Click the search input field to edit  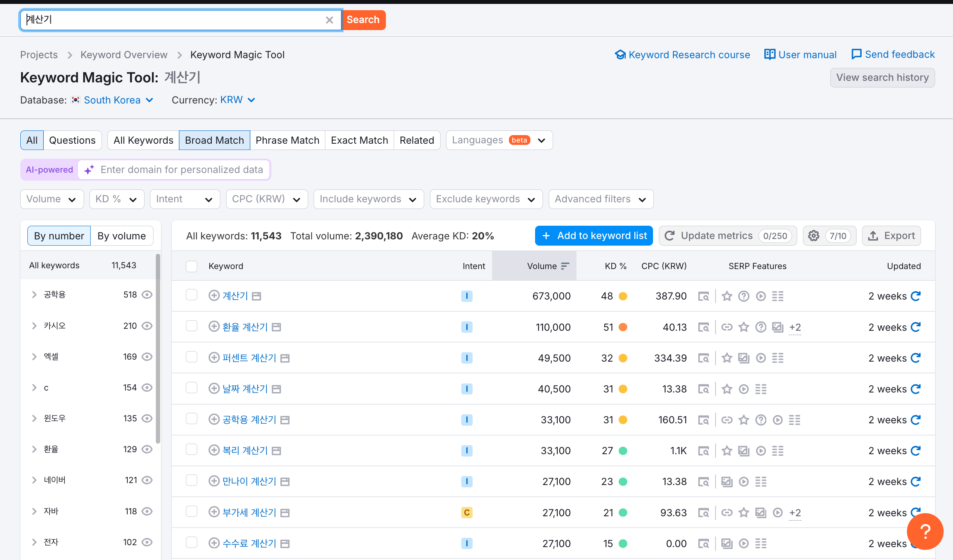tap(177, 19)
